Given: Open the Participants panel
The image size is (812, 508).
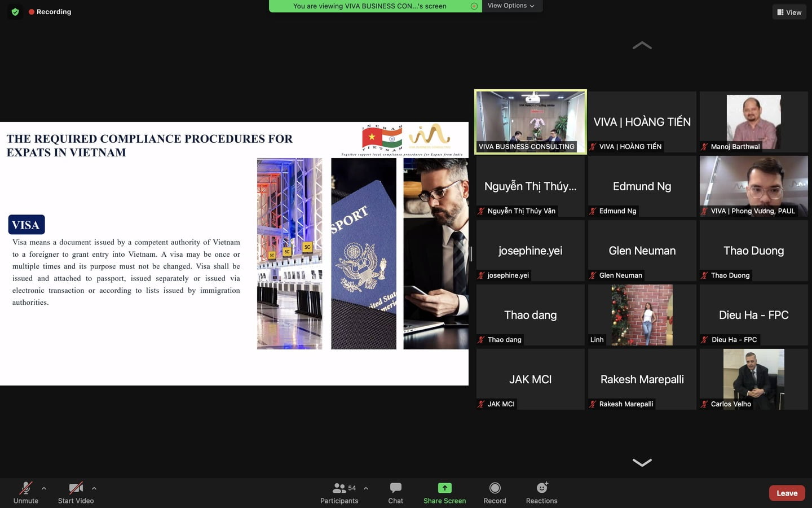Looking at the screenshot, I should click(339, 493).
